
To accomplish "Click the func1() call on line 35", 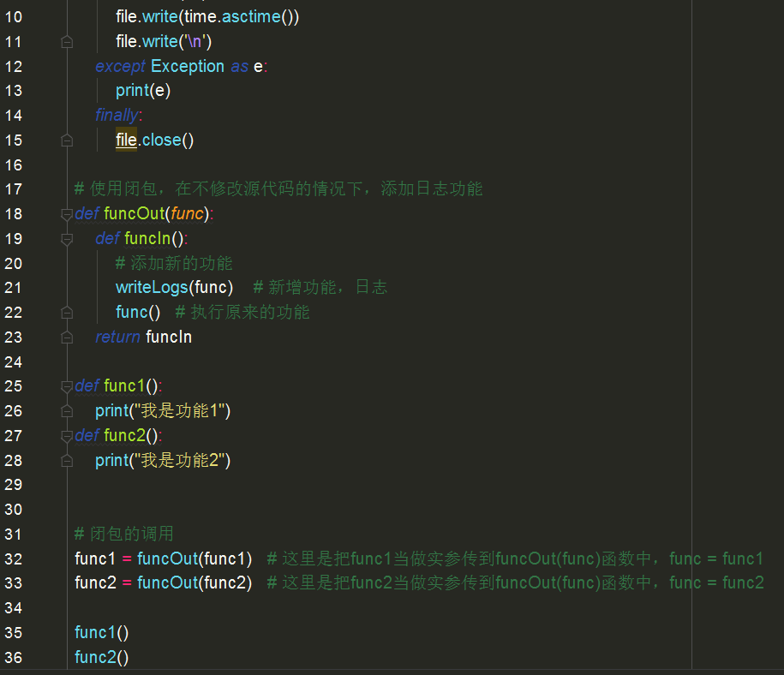I will click(101, 633).
